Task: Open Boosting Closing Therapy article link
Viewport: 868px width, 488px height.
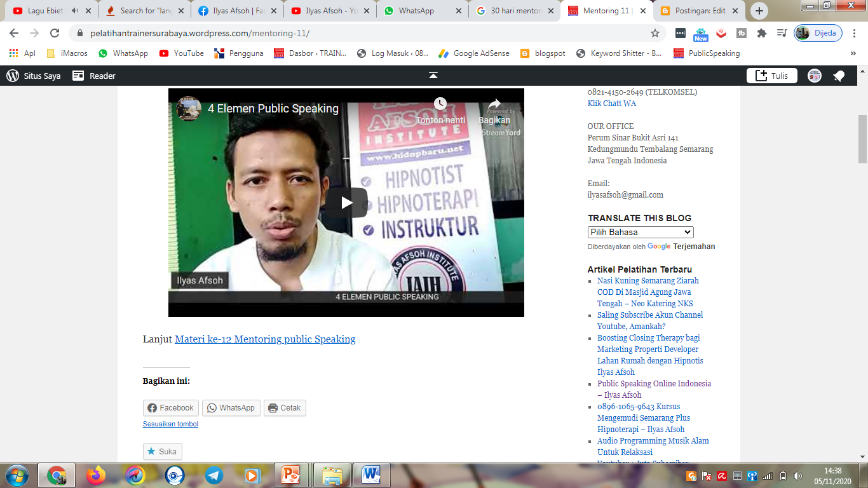Action: coord(650,355)
